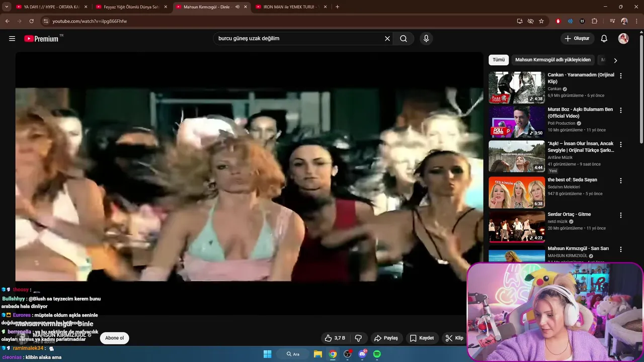View site information icon in address bar
This screenshot has width=644, height=362.
[46, 21]
